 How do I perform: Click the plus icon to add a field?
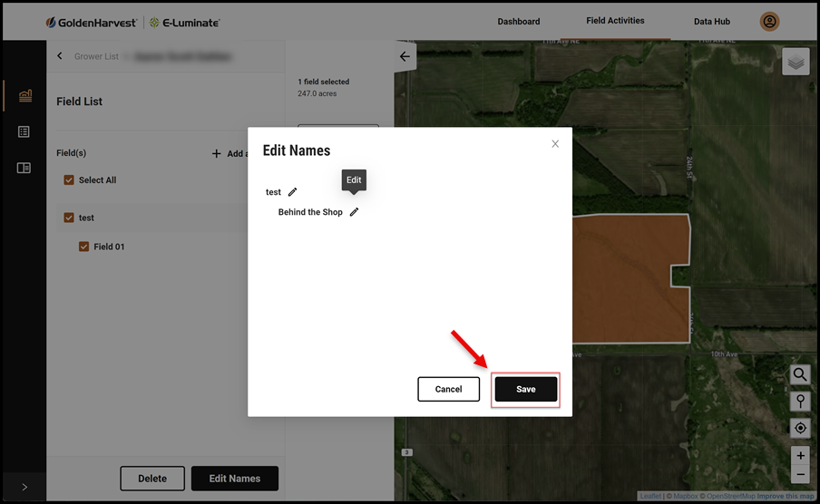pos(217,153)
